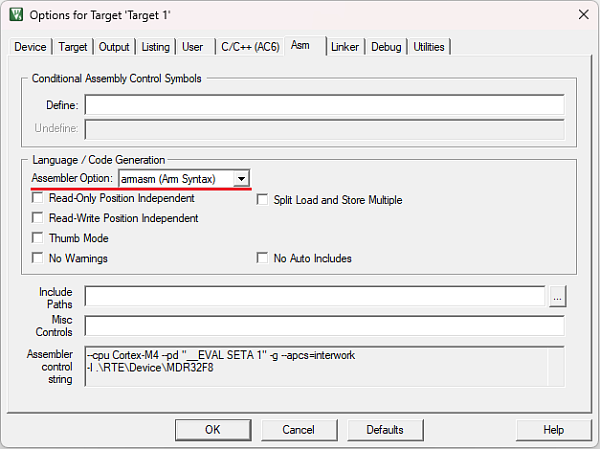This screenshot has width=600, height=449.
Task: Click the Keil uVision title bar icon
Action: (16, 14)
